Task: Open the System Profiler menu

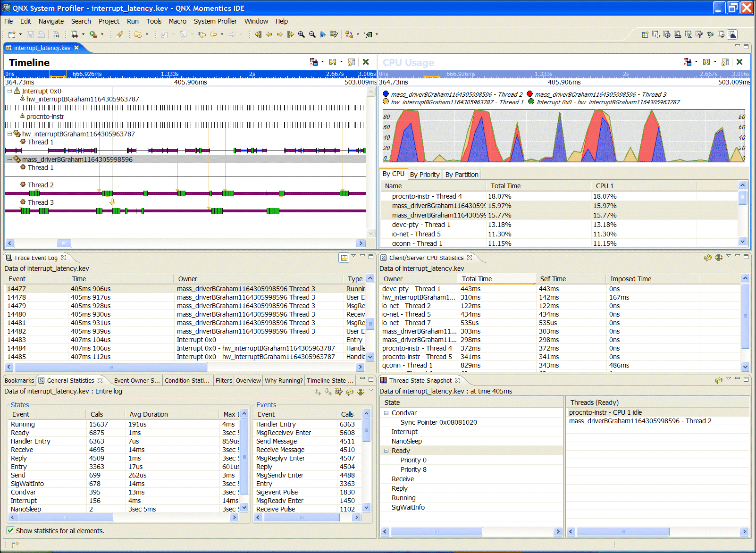Action: pyautogui.click(x=215, y=21)
